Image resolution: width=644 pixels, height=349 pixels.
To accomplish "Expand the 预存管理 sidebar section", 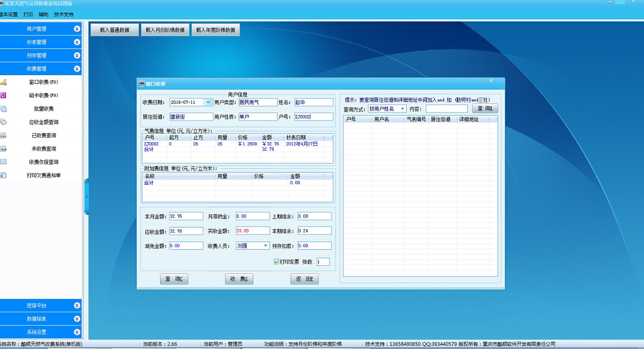I will point(77,55).
